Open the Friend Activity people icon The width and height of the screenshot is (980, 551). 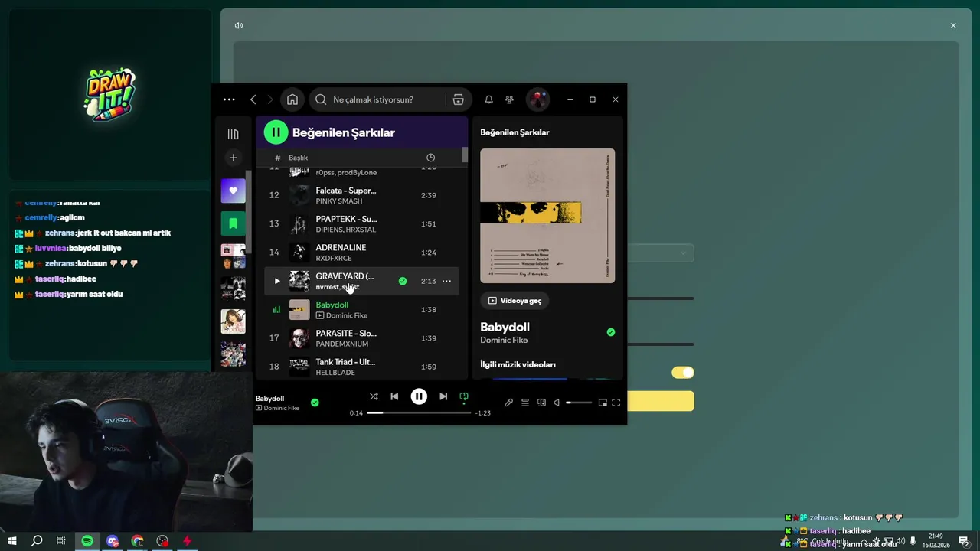coord(509,99)
